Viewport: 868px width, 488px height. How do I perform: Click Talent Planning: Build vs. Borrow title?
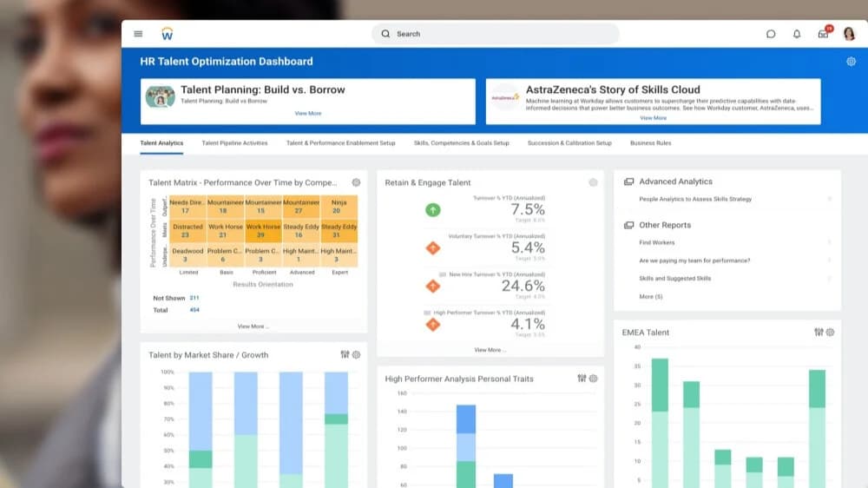tap(262, 89)
